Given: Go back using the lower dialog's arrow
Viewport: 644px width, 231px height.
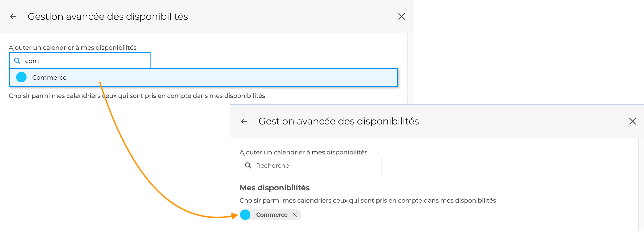Looking at the screenshot, I should (x=244, y=121).
